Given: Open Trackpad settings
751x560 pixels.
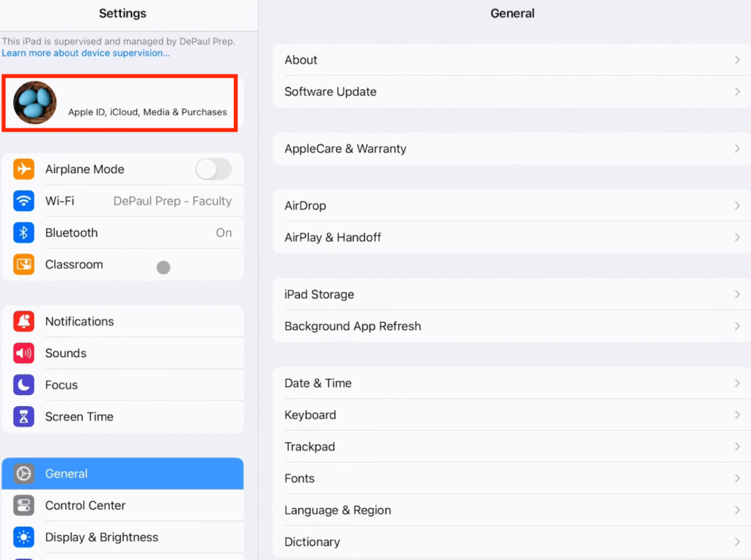Looking at the screenshot, I should coord(511,446).
